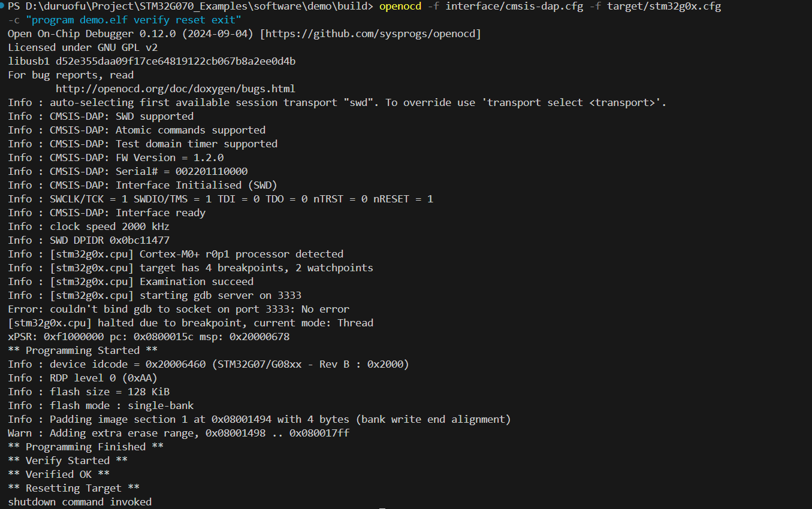812x509 pixels.
Task: Click the SWD DPIDR 0x0bc11477 value
Action: [x=140, y=240]
